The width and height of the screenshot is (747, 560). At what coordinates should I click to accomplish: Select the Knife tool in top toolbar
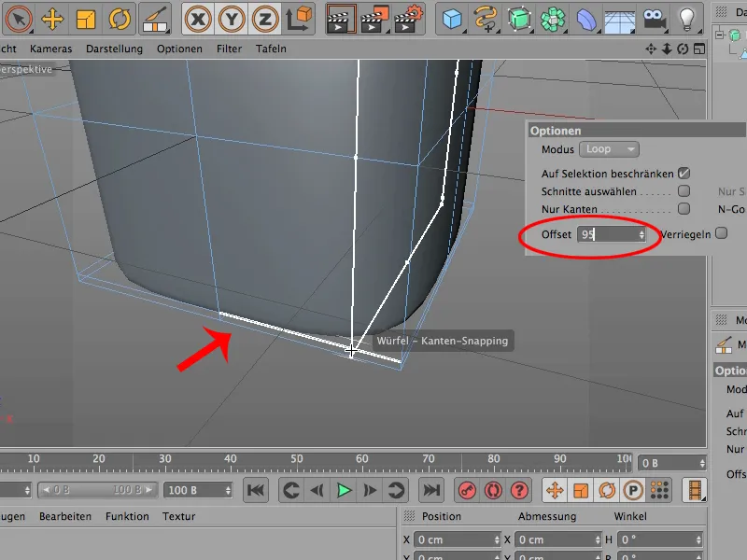point(155,19)
